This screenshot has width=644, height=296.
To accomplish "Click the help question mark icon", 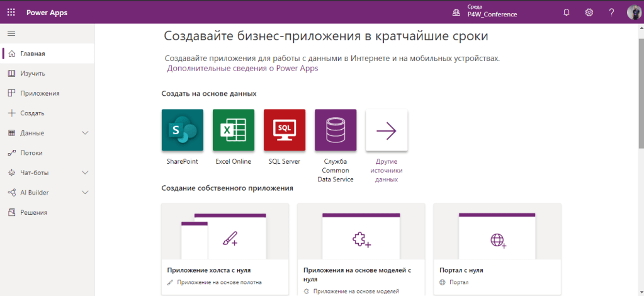I will [x=611, y=13].
